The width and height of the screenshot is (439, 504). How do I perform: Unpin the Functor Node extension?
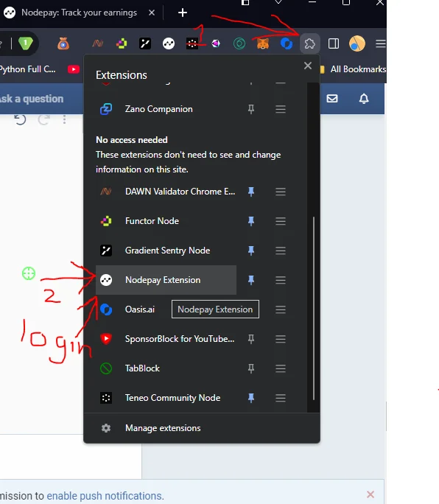tap(251, 221)
